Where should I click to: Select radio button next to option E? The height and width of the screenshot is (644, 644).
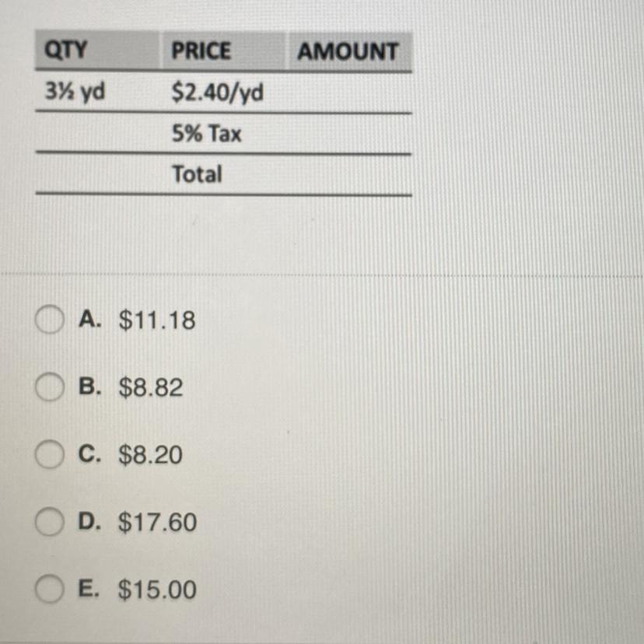pos(49,589)
